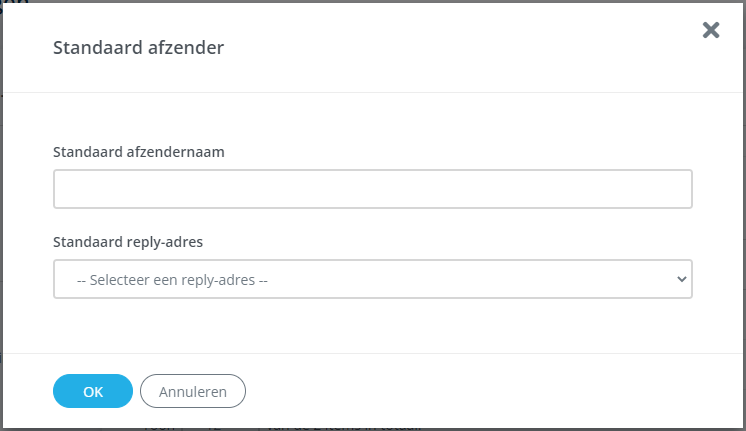Place cursor in default sender name field

tap(372, 189)
